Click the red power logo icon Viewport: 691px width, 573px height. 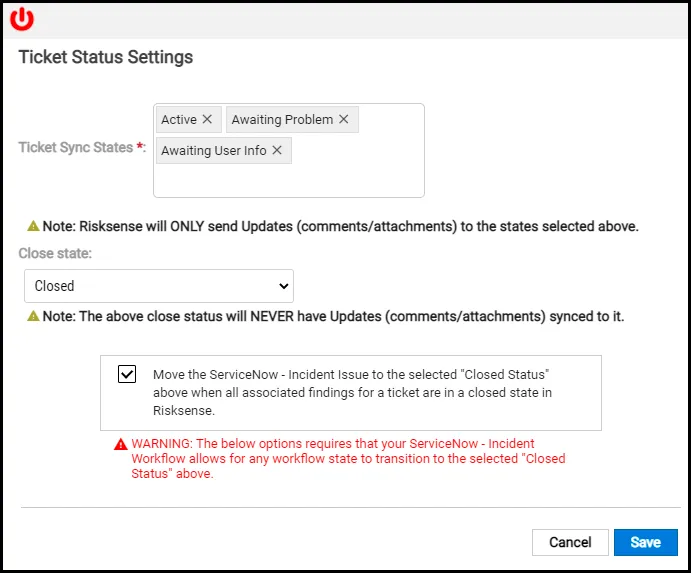[x=22, y=19]
